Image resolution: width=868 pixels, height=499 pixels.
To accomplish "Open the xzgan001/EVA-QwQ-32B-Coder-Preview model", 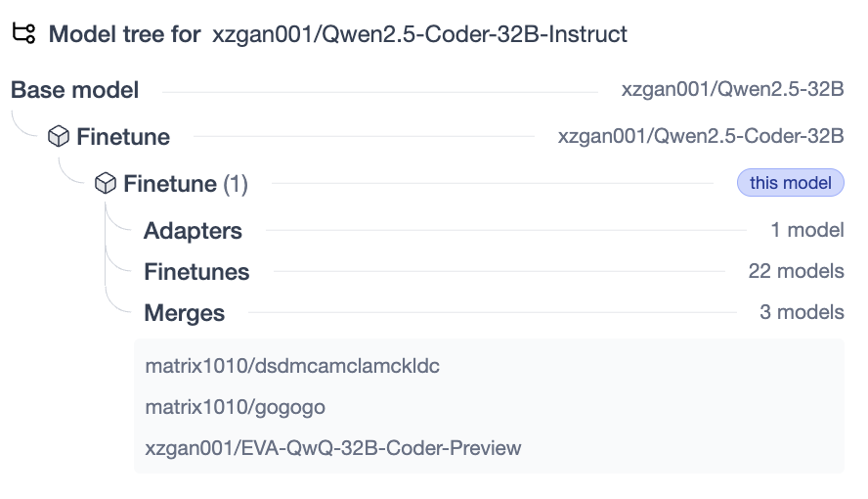I will pos(333,448).
